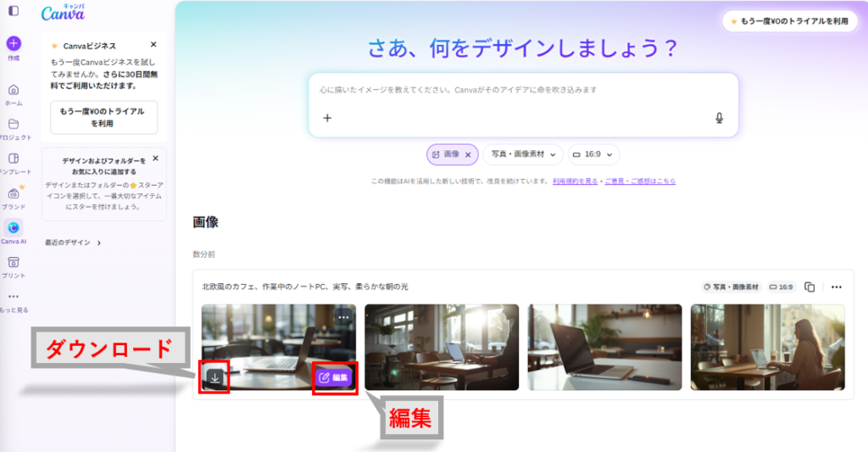Open プロジェクト in the sidebar
Image resolution: width=868 pixels, height=452 pixels.
[x=14, y=127]
